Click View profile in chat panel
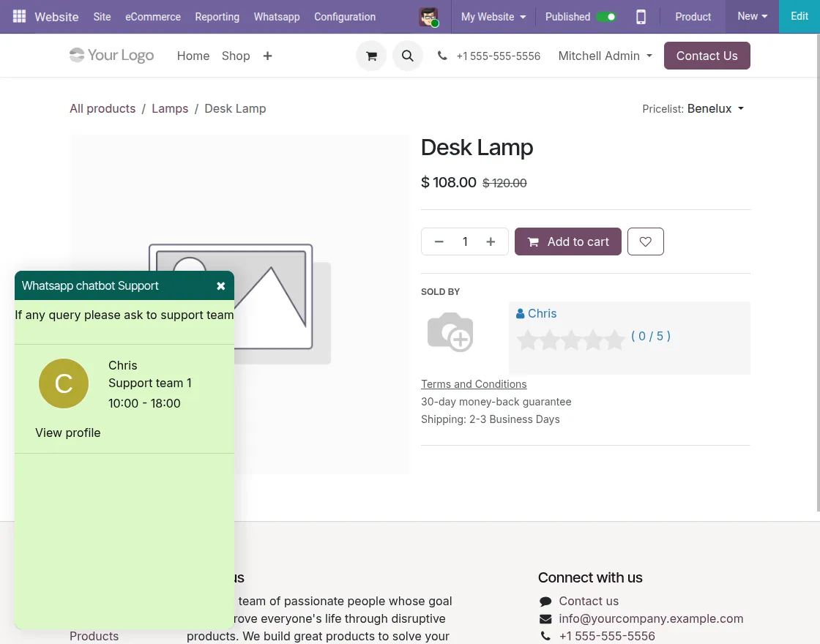820x644 pixels. pos(68,433)
